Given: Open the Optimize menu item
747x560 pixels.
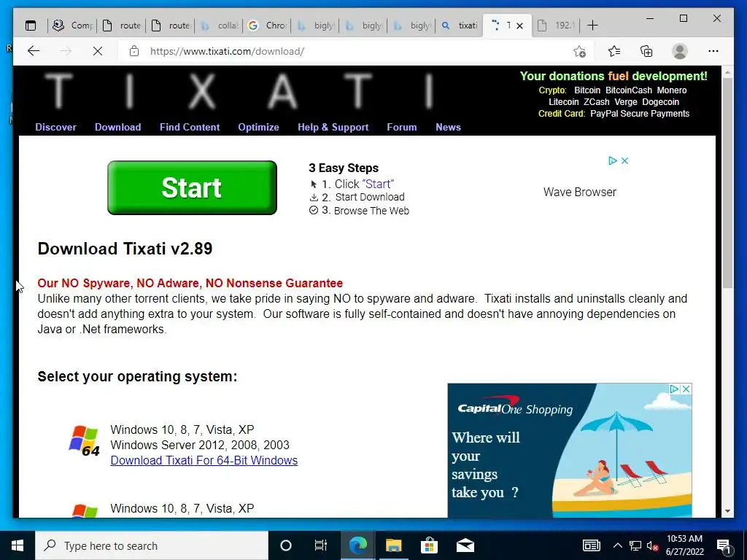Looking at the screenshot, I should 259,127.
